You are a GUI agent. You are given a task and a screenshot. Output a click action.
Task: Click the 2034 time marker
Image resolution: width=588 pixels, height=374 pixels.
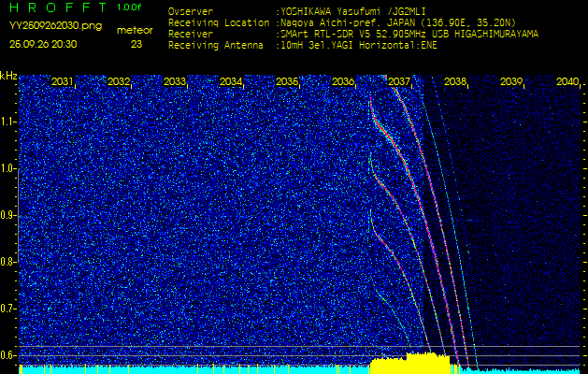tap(231, 82)
